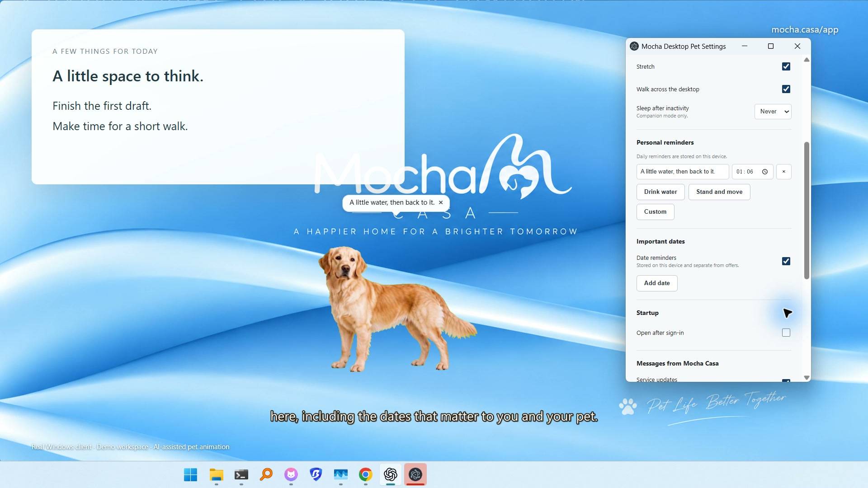Click the Add date button

(657, 283)
